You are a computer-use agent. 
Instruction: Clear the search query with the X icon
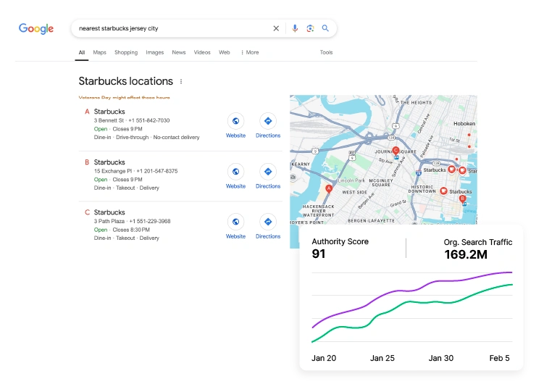(276, 28)
